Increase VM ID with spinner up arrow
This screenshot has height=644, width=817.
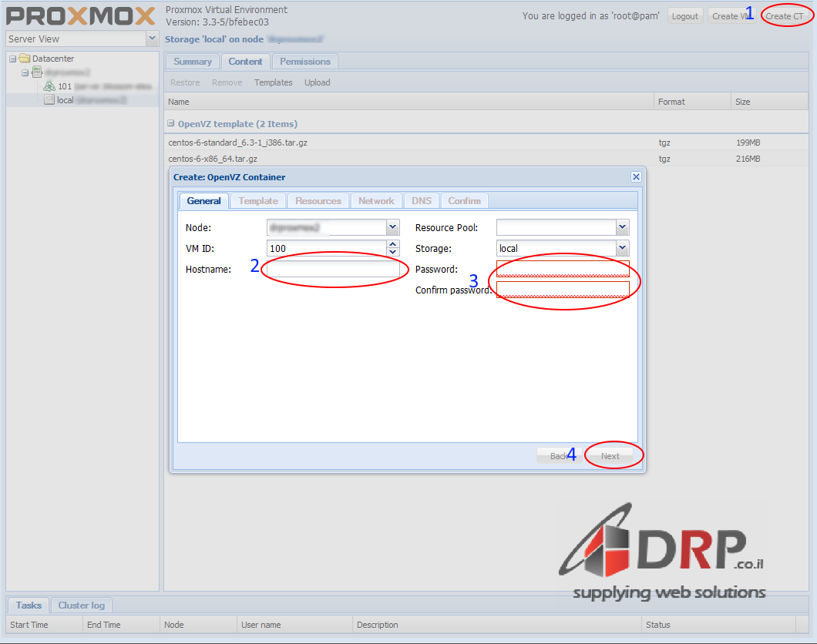click(393, 244)
